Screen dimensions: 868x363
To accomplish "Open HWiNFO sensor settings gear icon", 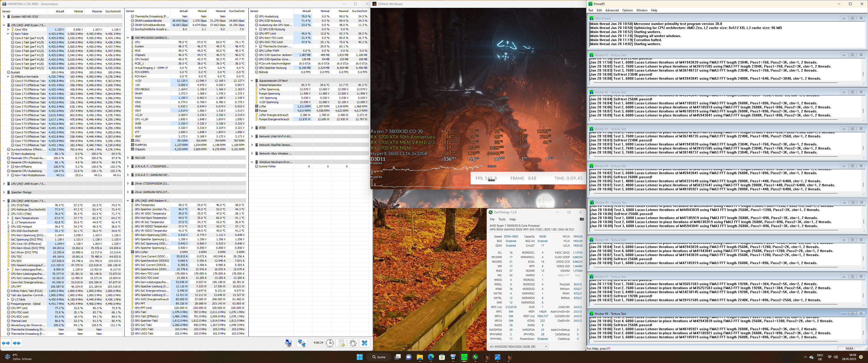I will pyautogui.click(x=353, y=343).
